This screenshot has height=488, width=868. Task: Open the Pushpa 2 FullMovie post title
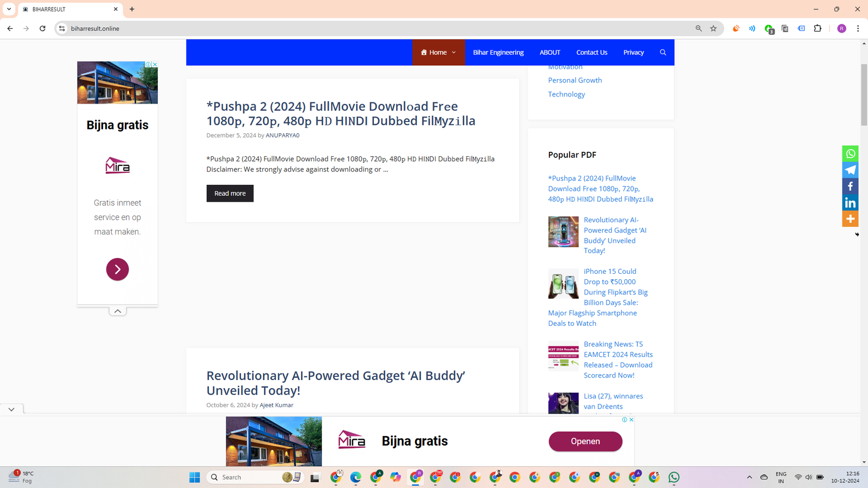tap(341, 113)
